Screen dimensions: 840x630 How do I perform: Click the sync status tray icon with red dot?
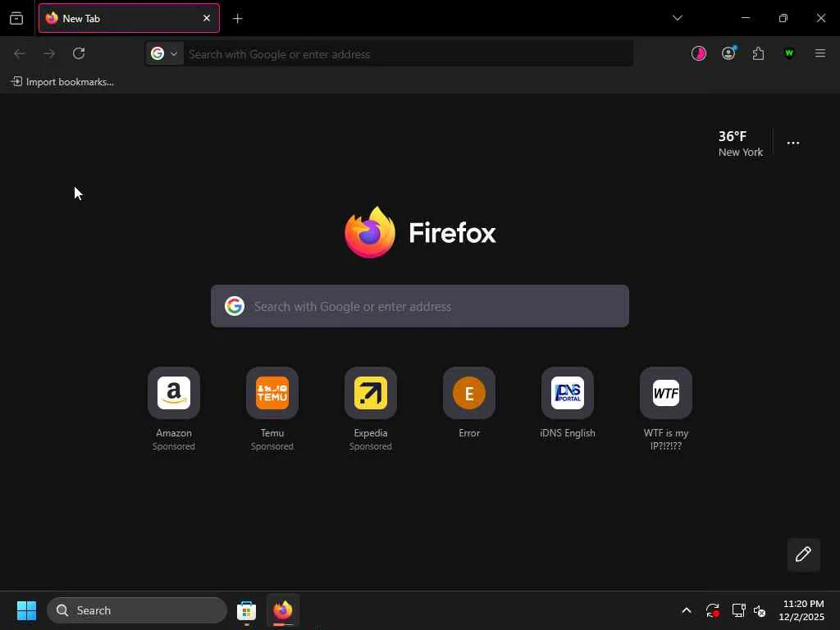713,610
